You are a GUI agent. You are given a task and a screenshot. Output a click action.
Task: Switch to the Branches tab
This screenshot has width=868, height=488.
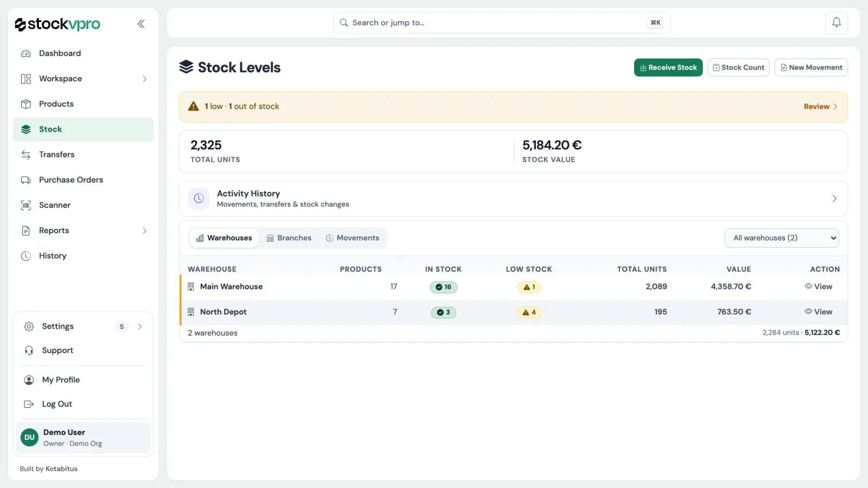tap(289, 238)
